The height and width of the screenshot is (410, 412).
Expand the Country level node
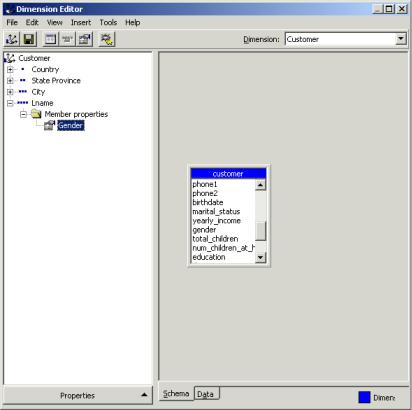pos(10,70)
